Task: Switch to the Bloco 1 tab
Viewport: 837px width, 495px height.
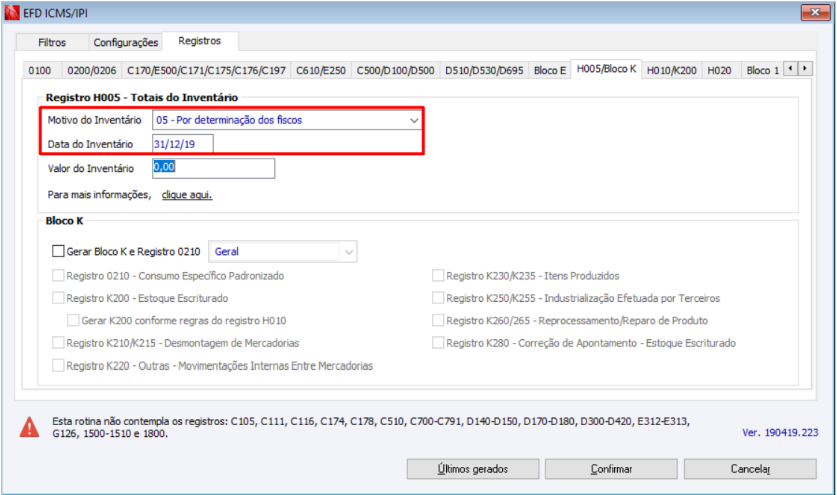Action: pyautogui.click(x=762, y=70)
